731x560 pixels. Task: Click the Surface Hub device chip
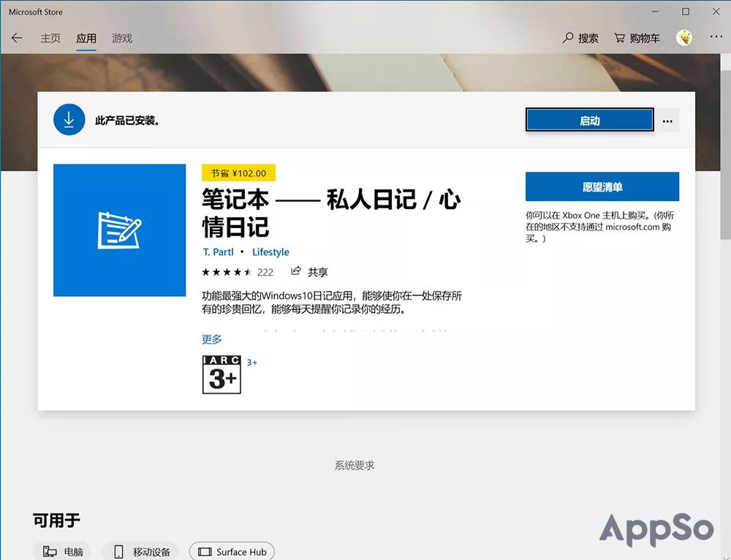click(x=232, y=552)
